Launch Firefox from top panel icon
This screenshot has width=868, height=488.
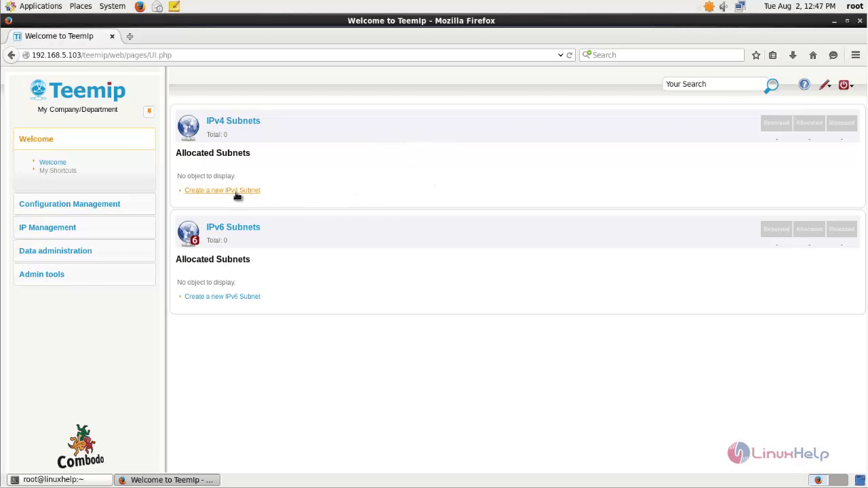[140, 6]
